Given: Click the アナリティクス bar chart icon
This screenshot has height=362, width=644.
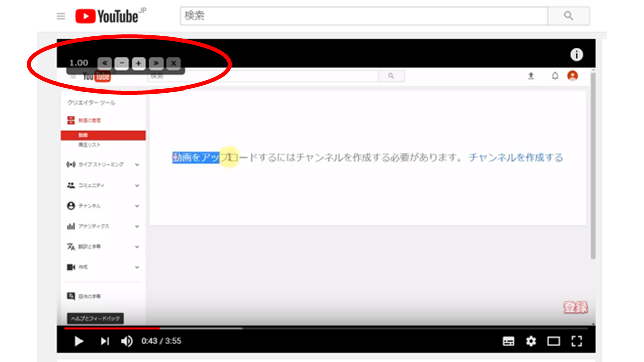Looking at the screenshot, I should [71, 226].
